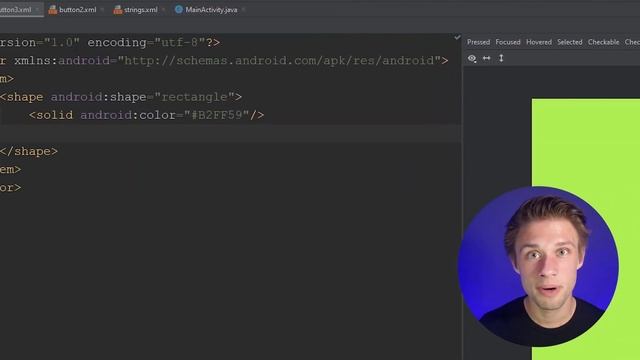Click the XML file icon on strings.xml tab
Screen dimensions: 640x360
[118, 10]
